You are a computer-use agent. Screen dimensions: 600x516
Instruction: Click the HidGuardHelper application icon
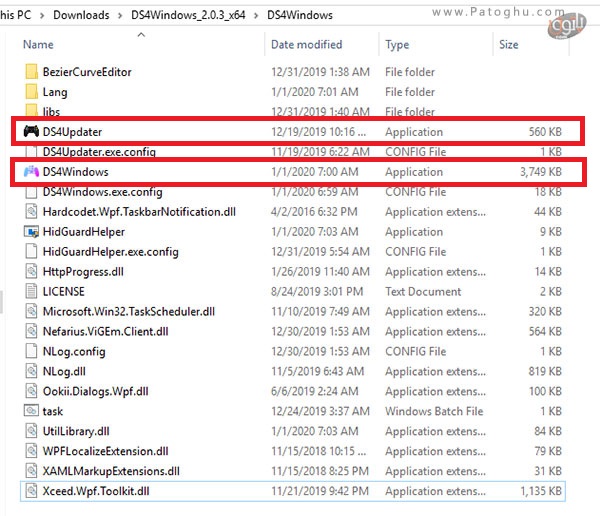coord(31,232)
